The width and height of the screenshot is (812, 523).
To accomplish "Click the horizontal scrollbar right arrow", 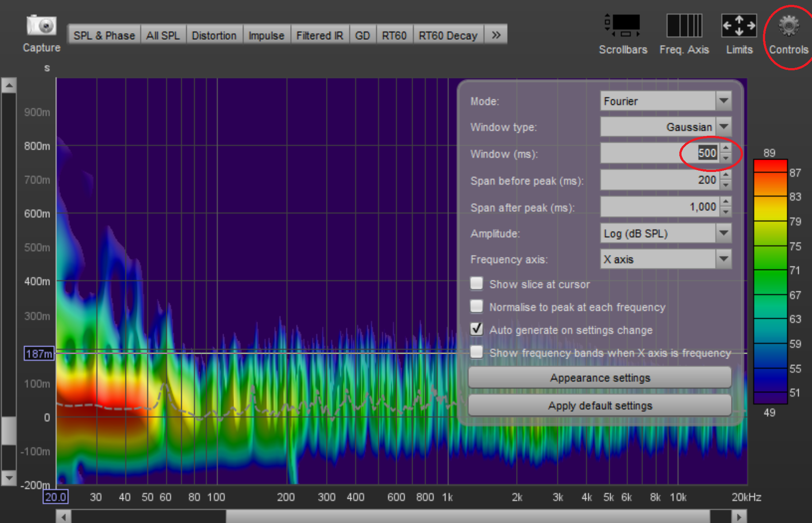I will [x=739, y=516].
